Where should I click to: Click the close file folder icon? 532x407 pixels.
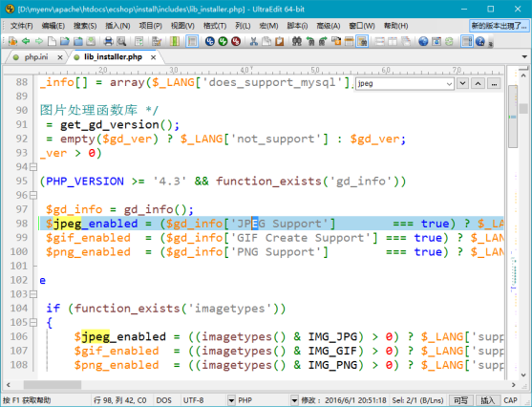coord(78,41)
